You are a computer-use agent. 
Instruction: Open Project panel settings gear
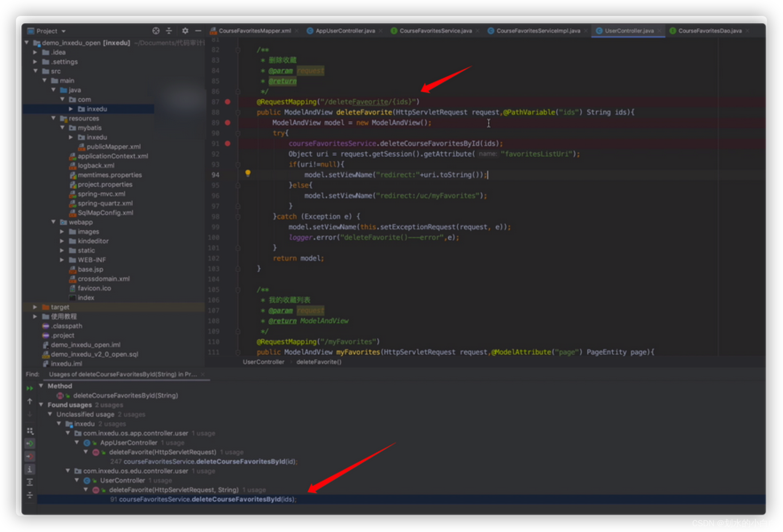pyautogui.click(x=185, y=31)
